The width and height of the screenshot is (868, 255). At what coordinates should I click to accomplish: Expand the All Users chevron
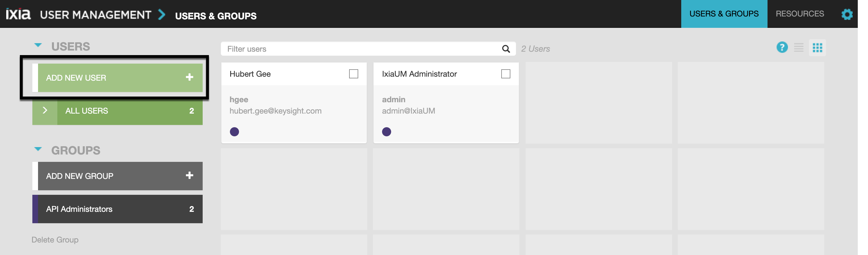pos(45,110)
